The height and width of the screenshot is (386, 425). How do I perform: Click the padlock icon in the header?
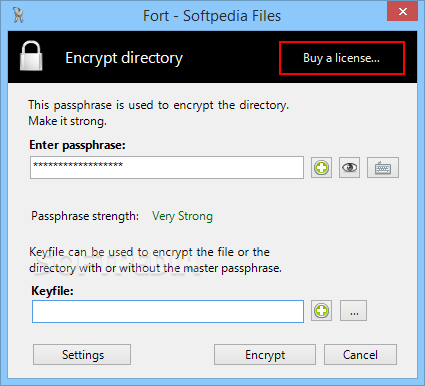point(31,56)
